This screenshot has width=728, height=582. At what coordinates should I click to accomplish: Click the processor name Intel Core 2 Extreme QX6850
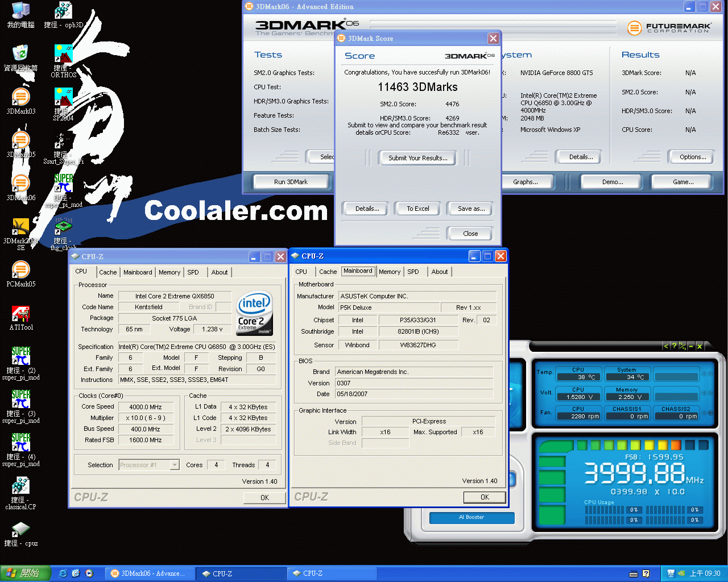coord(175,296)
